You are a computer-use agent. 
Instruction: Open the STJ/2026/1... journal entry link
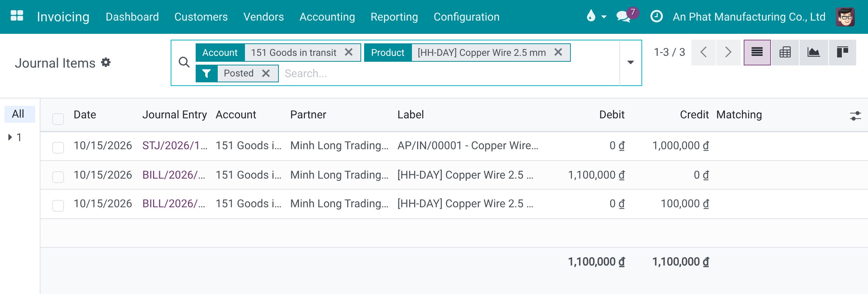(x=175, y=146)
